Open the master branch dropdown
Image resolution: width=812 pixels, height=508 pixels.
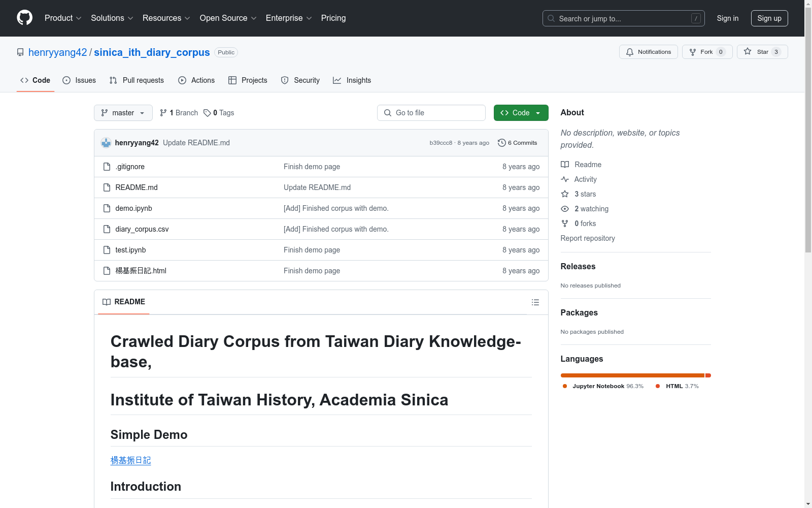tap(123, 113)
